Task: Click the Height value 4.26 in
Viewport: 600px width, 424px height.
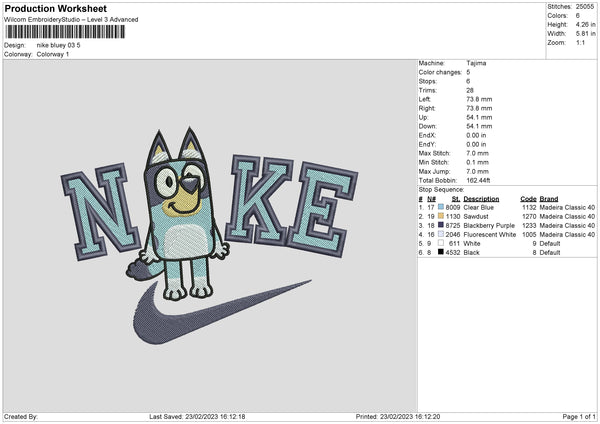Action: point(585,24)
